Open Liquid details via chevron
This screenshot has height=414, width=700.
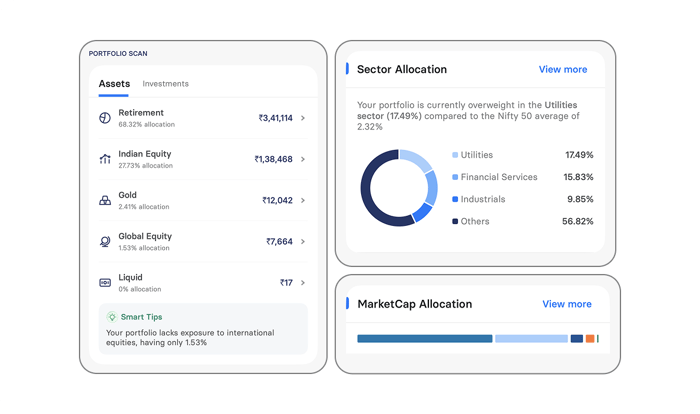[303, 283]
